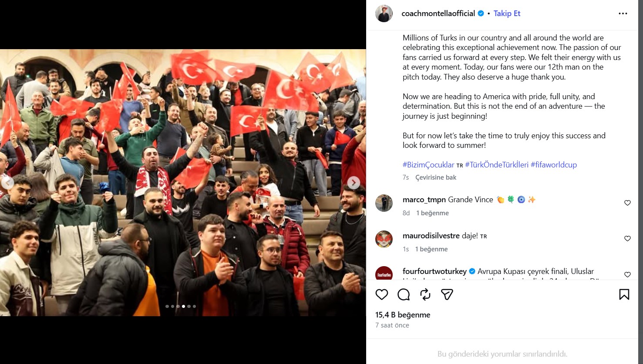Repost using the circular arrows icon
643x364 pixels.
click(425, 294)
